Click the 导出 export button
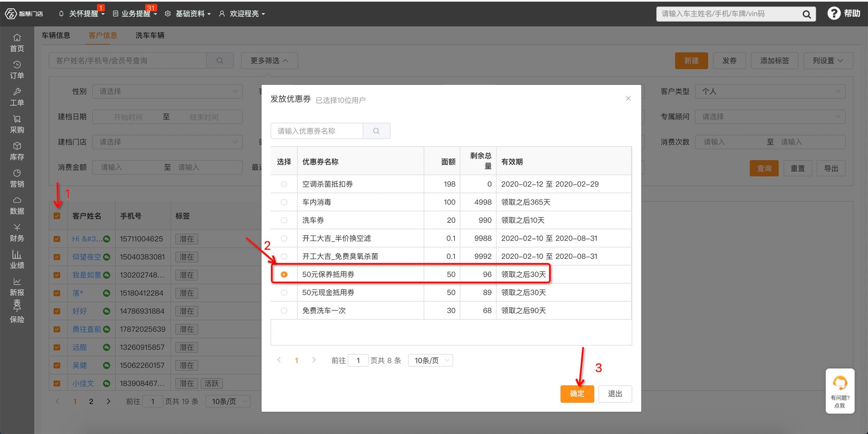The width and height of the screenshot is (868, 434). tap(831, 168)
